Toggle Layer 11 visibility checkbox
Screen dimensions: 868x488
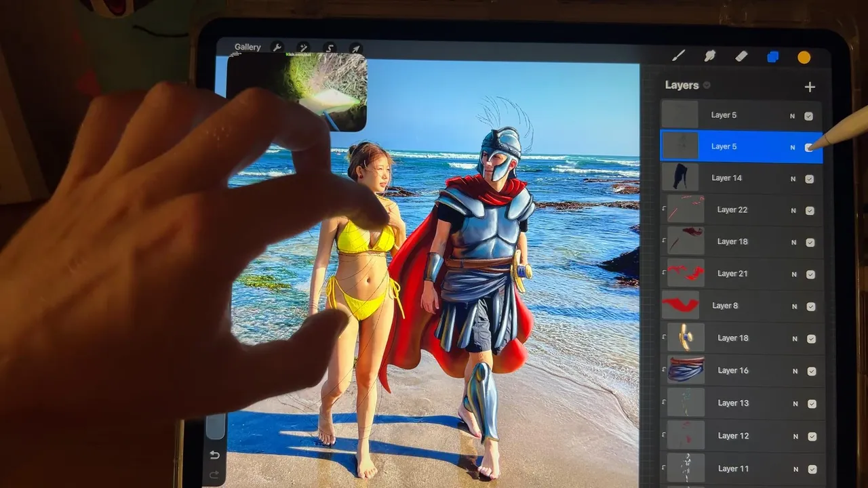812,469
